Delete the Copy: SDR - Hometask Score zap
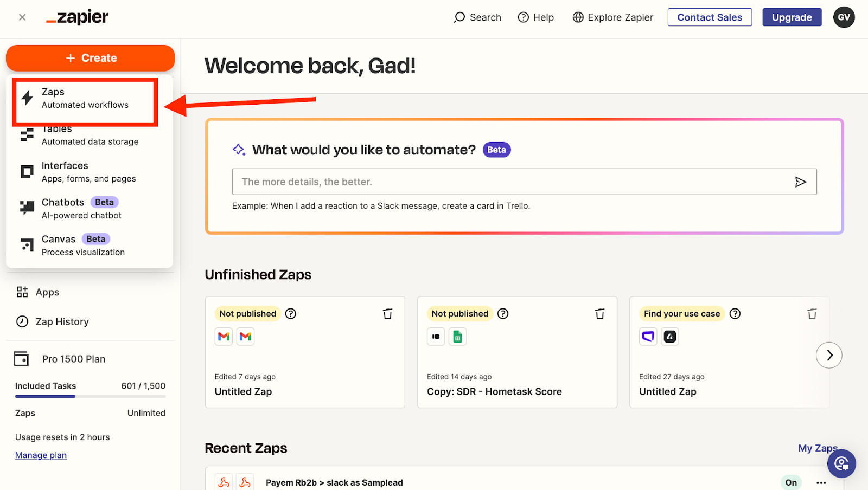Viewport: 868px width, 490px height. point(599,314)
